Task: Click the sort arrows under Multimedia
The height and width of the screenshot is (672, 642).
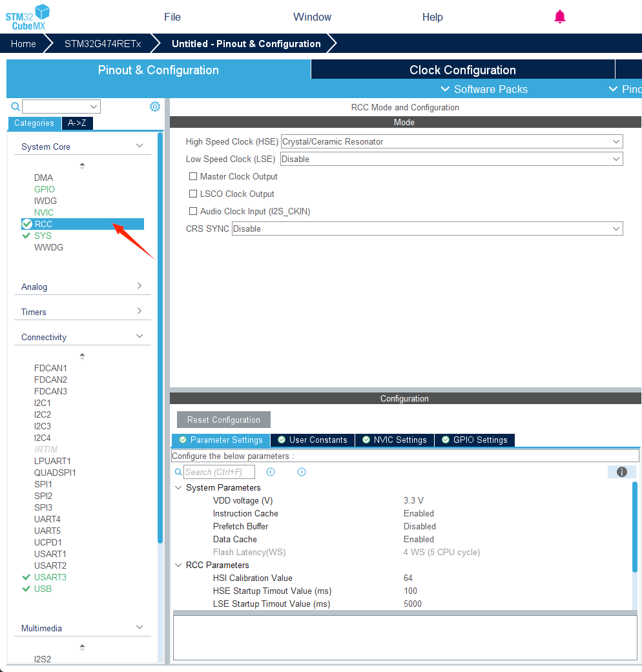Action: [x=82, y=647]
